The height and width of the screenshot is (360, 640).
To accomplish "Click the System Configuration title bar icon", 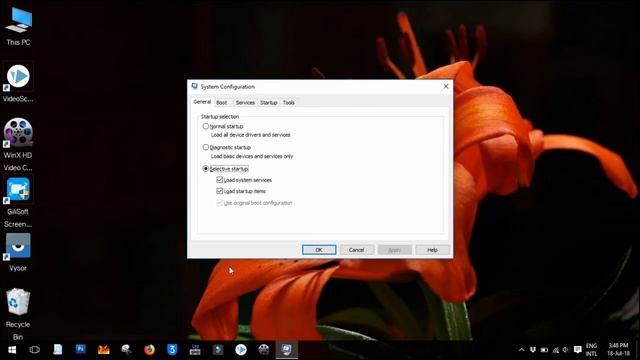I will click(x=195, y=86).
